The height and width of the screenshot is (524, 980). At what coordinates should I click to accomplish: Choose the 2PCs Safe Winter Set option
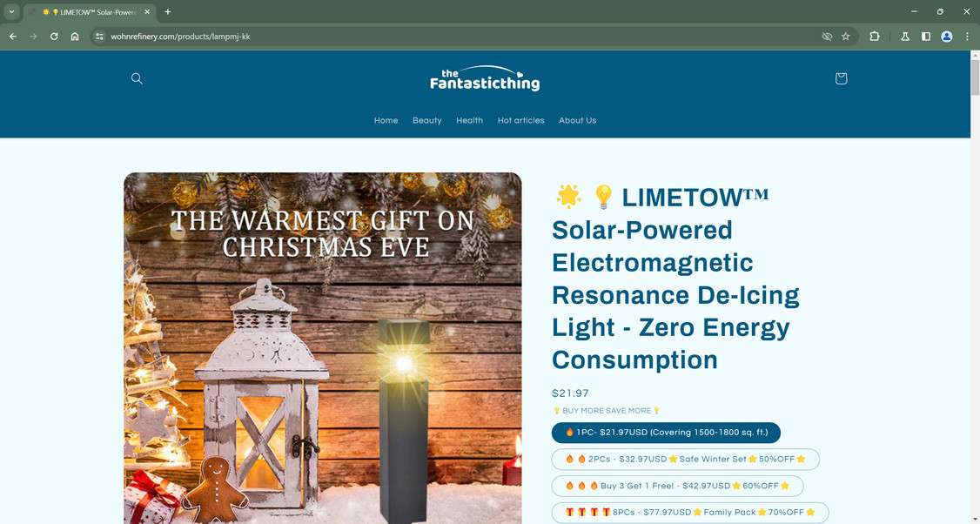685,459
